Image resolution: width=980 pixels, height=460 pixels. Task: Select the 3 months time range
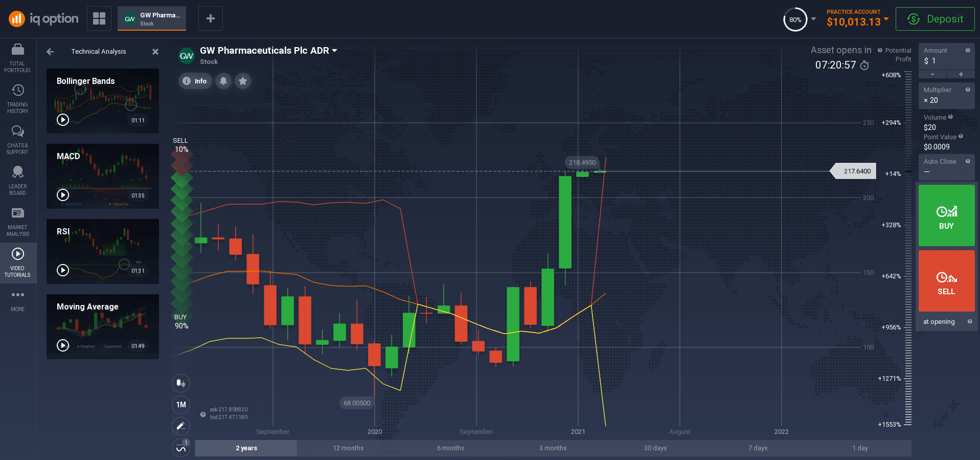[553, 448]
